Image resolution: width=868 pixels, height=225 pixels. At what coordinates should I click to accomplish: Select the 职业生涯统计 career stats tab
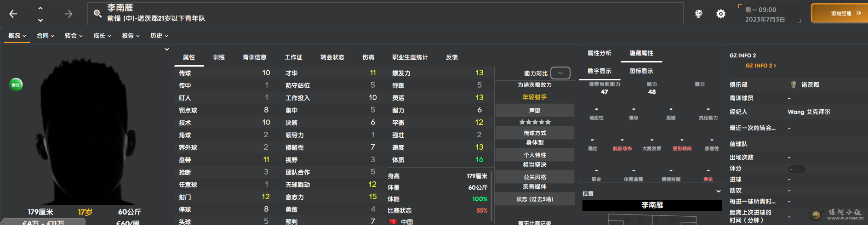coord(410,57)
